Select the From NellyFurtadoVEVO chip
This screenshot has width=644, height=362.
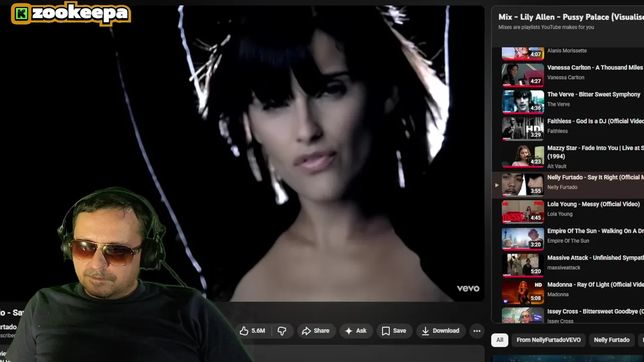pyautogui.click(x=548, y=340)
